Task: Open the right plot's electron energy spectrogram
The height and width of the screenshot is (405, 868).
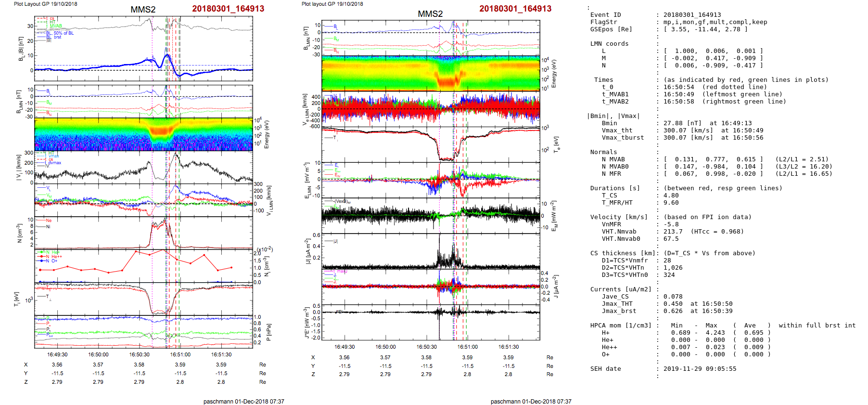Action: (x=431, y=73)
